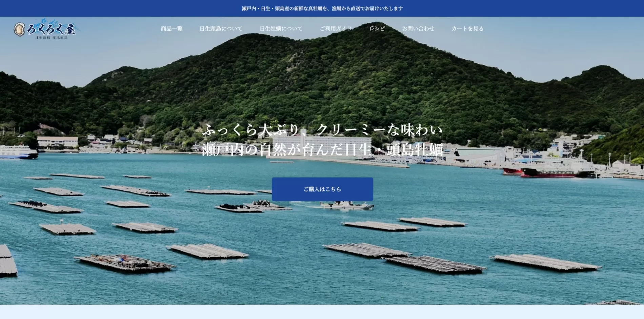Click the small motorboat below the purchase button
644x319 pixels.
[346, 205]
